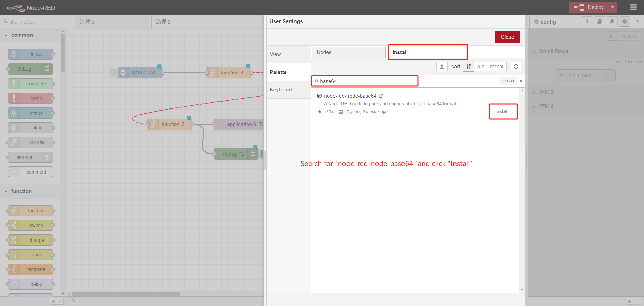Image resolution: width=644 pixels, height=306 pixels.
Task: Click the upload module tarball icon
Action: [442, 67]
